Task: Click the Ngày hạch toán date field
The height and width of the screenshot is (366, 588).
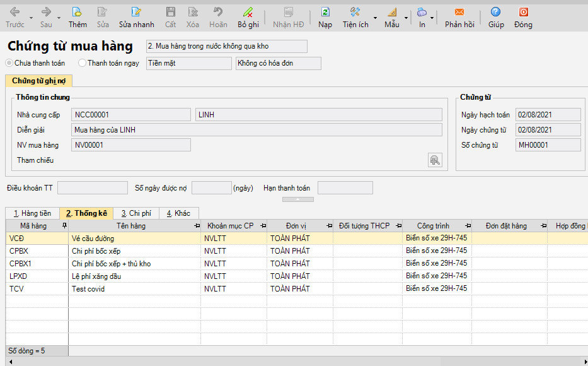Action: [x=548, y=115]
